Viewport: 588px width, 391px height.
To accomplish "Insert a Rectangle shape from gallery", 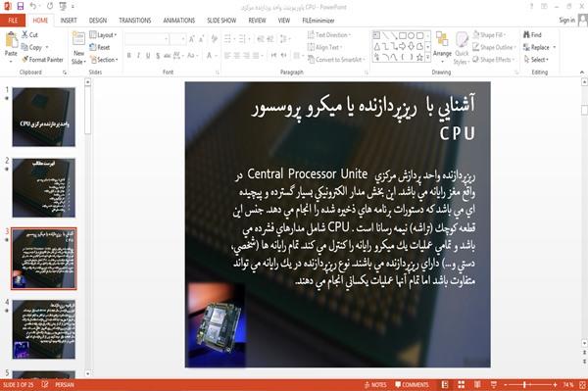I will pos(403,36).
